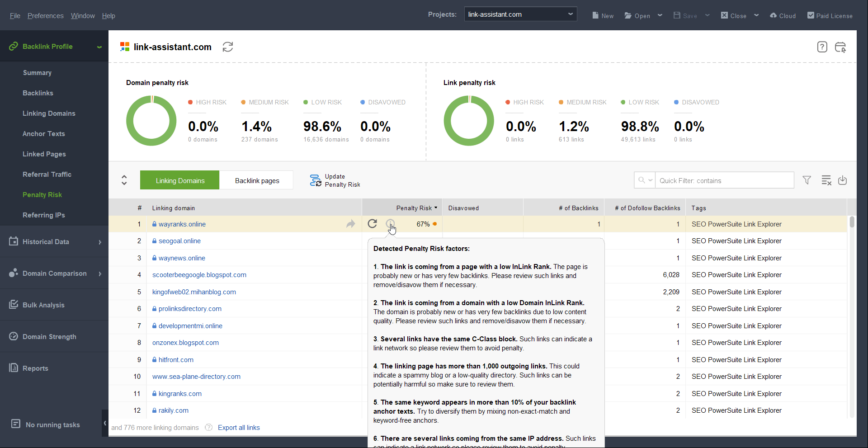Click the export download icon
Screen dimensions: 868x448
[x=842, y=180]
